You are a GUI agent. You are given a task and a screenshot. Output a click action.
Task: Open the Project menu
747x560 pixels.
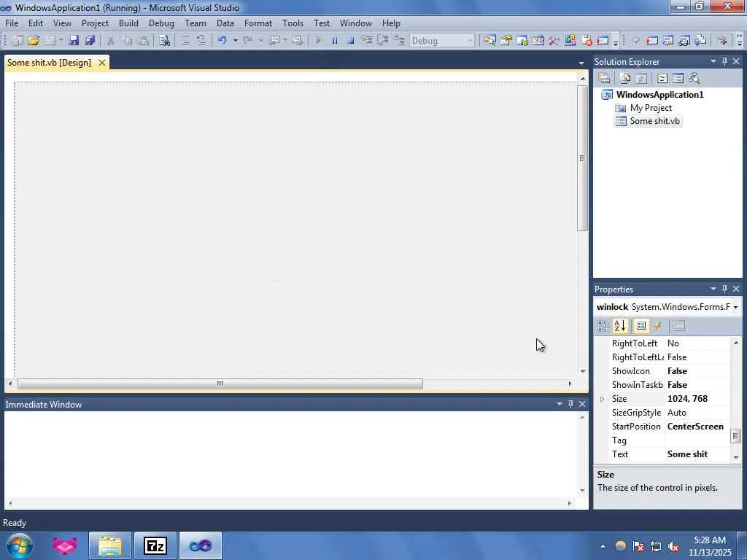[x=95, y=23]
